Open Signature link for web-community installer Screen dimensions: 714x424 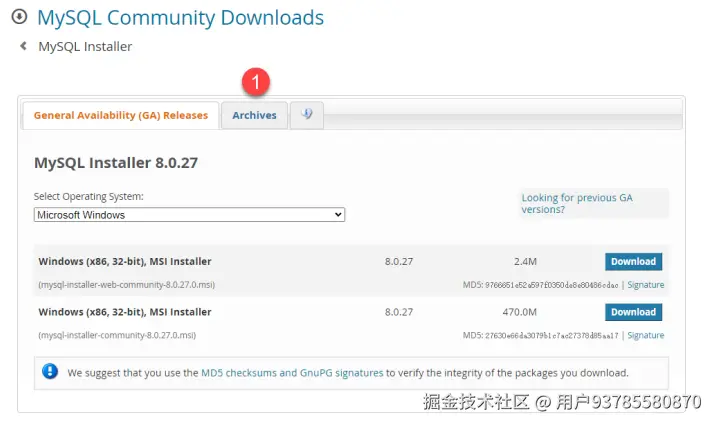(646, 285)
